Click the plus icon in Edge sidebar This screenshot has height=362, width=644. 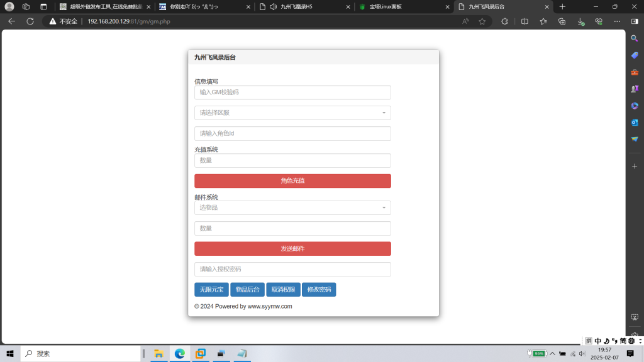point(635,166)
